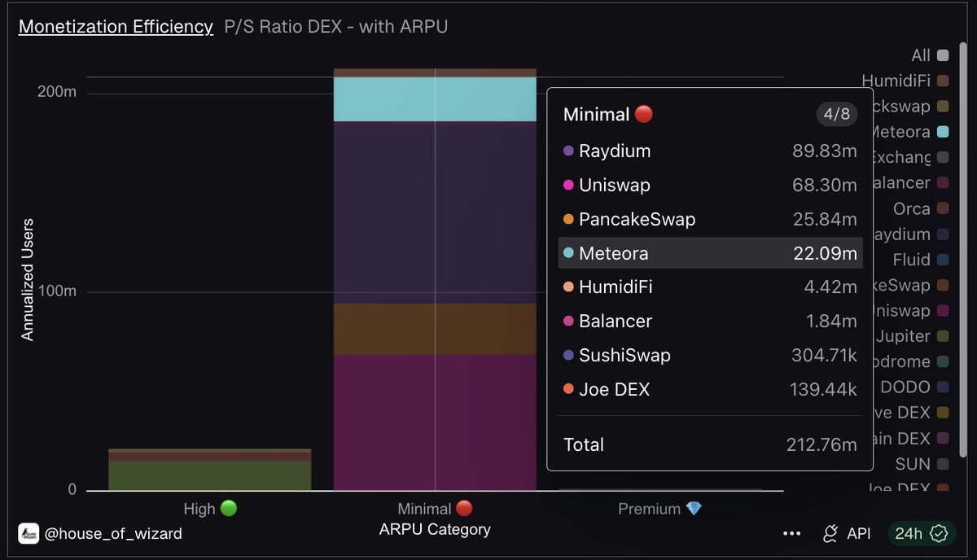Screen dimensions: 977x560
Task: Open the three-dots more options menu
Action: (792, 534)
